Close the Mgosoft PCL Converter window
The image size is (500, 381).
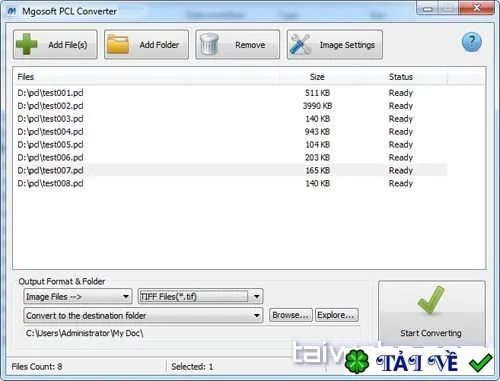click(477, 8)
